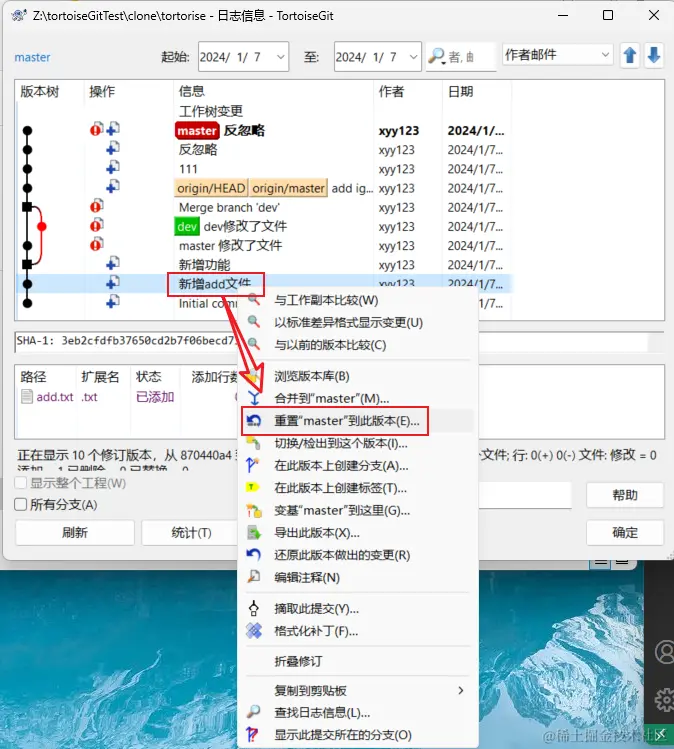Click add.txt file icon in file list
The height and width of the screenshot is (749, 674).
(27, 396)
